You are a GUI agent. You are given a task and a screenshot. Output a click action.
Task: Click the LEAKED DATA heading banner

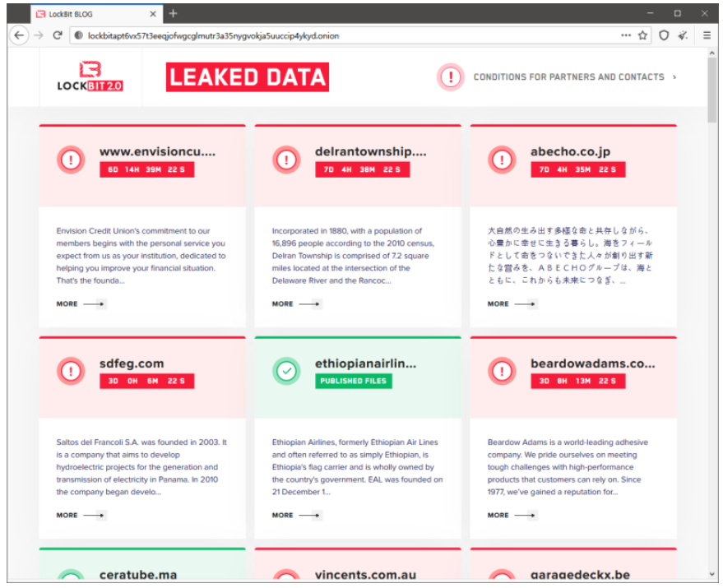[248, 77]
